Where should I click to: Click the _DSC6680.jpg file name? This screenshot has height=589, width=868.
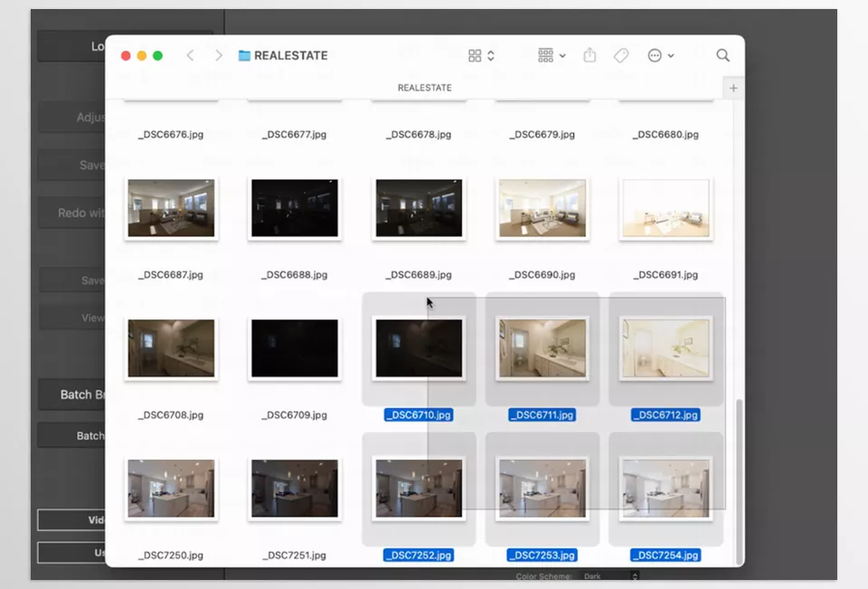(x=665, y=135)
